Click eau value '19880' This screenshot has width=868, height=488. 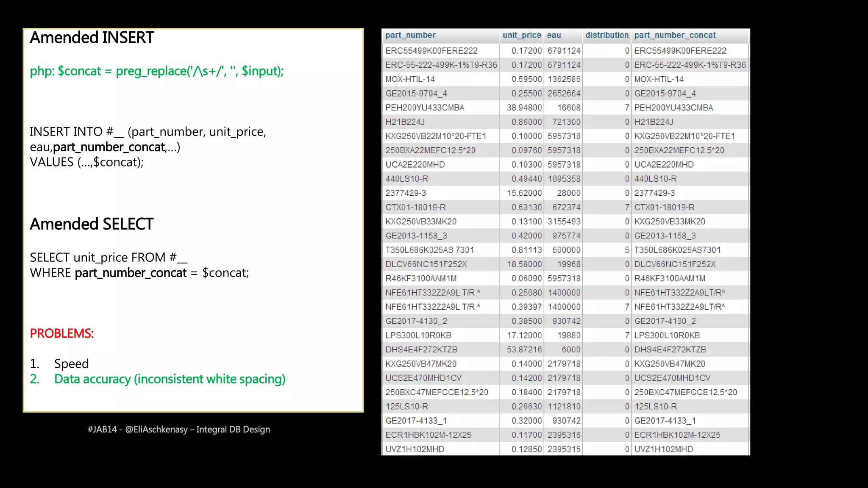click(569, 335)
